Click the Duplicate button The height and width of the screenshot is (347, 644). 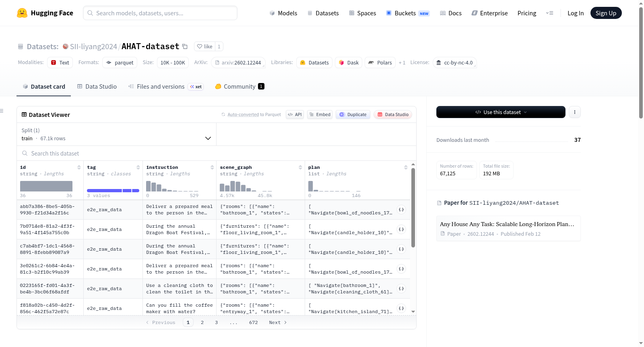pos(353,114)
